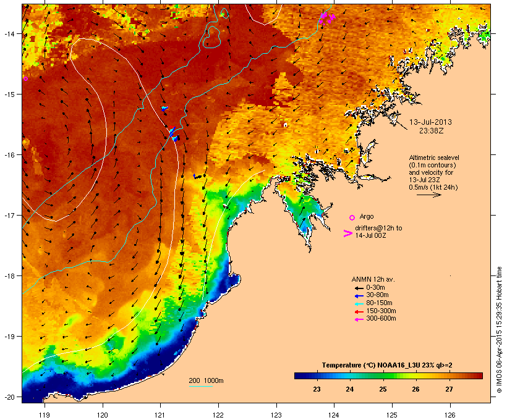This screenshot has height=420, width=507.
Task: Click the -14 latitude axis label
Action: point(9,33)
